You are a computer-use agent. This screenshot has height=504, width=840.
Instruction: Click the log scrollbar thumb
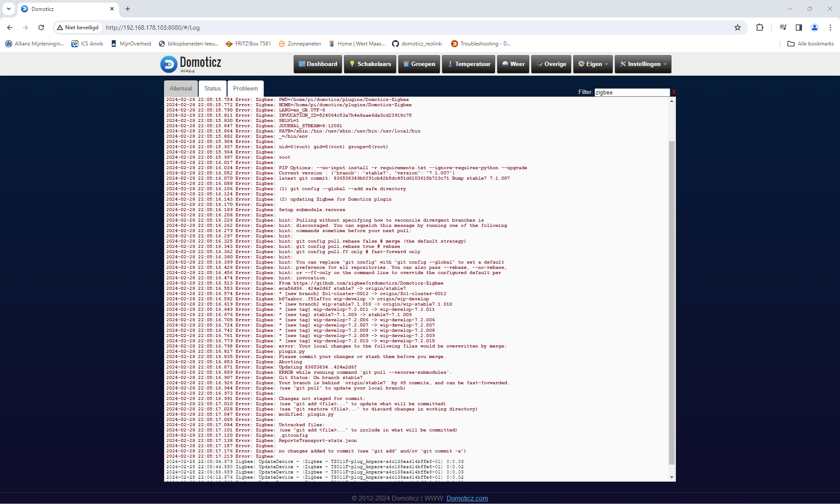(x=672, y=302)
